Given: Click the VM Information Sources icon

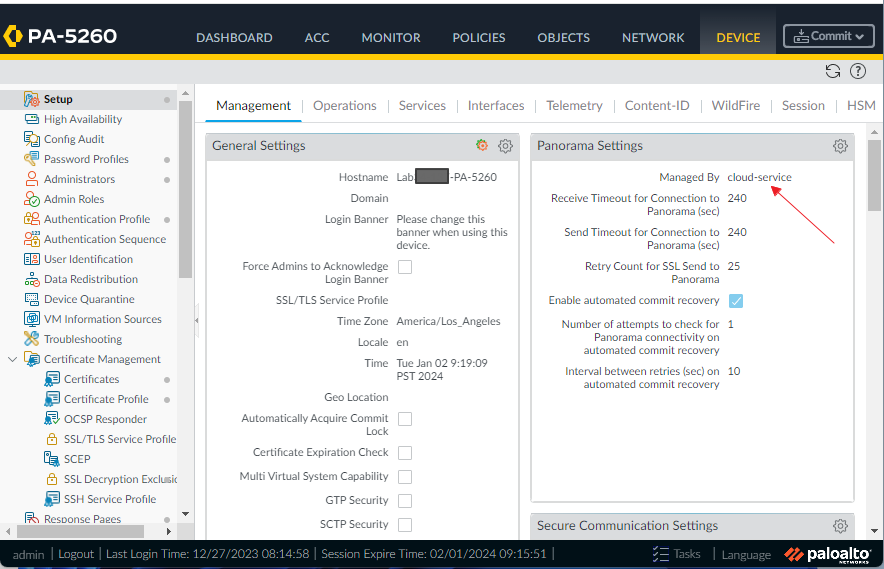Looking at the screenshot, I should 32,319.
